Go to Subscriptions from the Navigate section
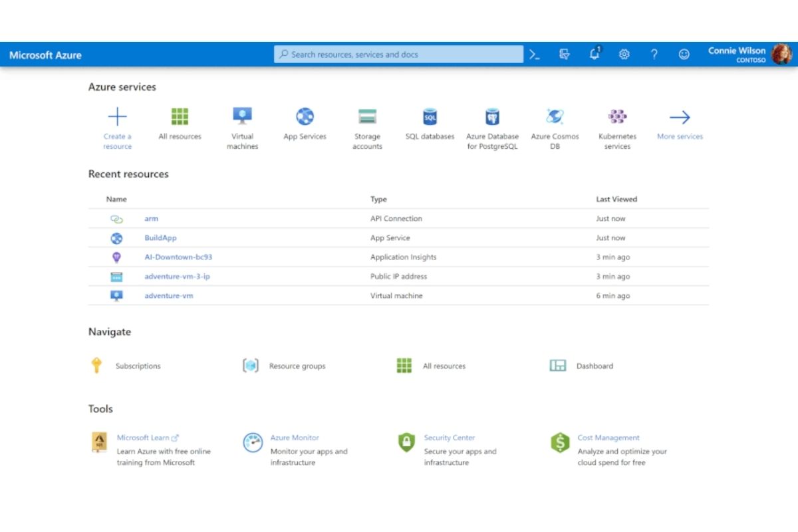Viewport: 798px width, 532px height. tap(138, 366)
